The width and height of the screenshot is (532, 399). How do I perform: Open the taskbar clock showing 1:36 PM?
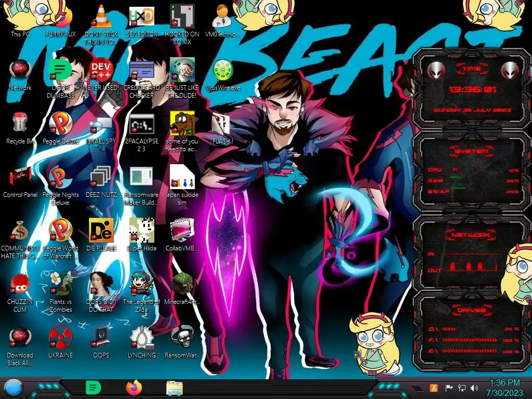(x=505, y=388)
